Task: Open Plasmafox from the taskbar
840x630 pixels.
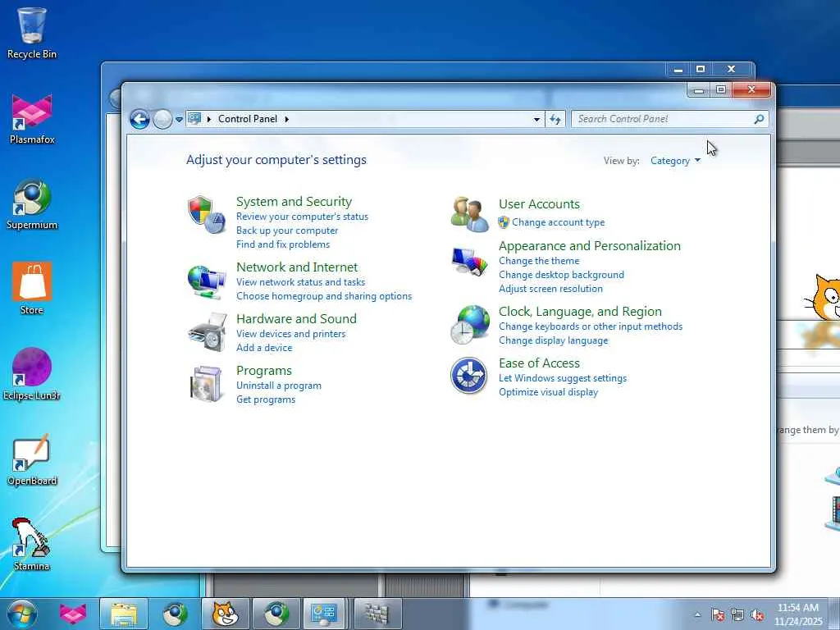Action: click(73, 614)
